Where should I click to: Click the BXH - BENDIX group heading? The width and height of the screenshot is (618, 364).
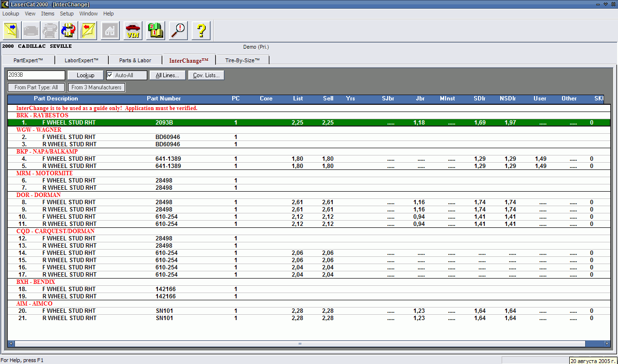(x=35, y=282)
